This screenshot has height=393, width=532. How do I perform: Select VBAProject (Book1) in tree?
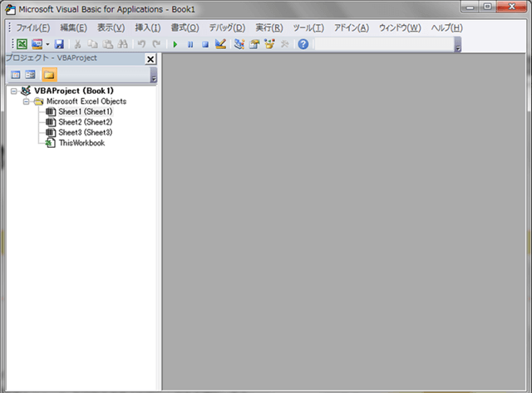(x=74, y=91)
